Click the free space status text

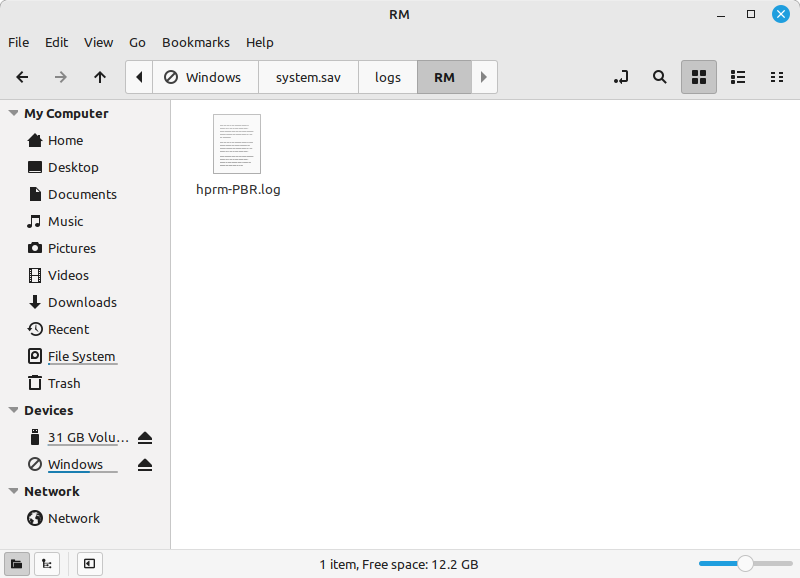point(399,565)
